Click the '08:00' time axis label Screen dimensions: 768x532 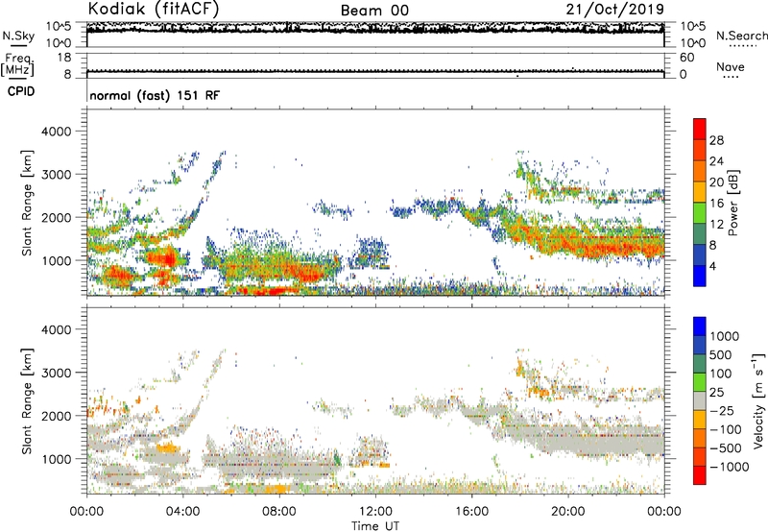[x=279, y=512]
